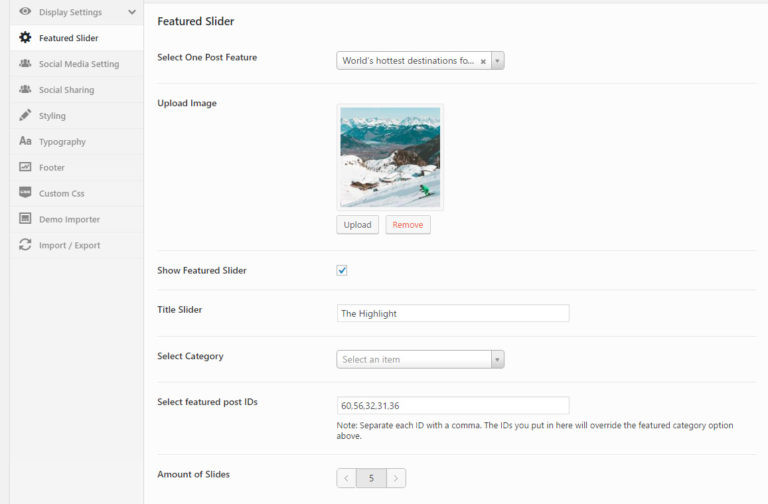This screenshot has height=504, width=768.
Task: Click the people icon beside Social Media Setting
Action: [x=25, y=63]
